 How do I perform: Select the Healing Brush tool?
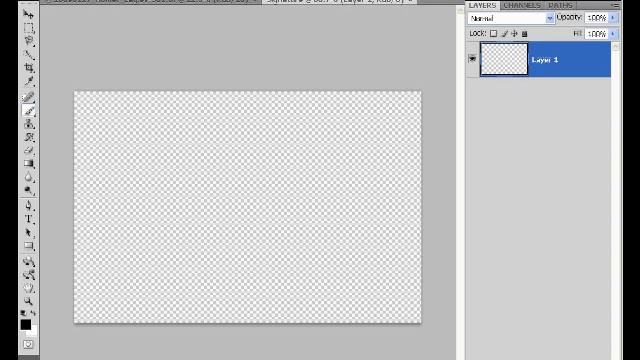click(x=29, y=97)
